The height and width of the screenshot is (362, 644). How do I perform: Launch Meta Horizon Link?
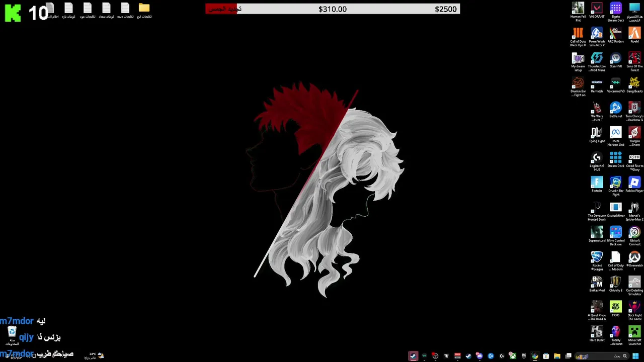tap(616, 137)
